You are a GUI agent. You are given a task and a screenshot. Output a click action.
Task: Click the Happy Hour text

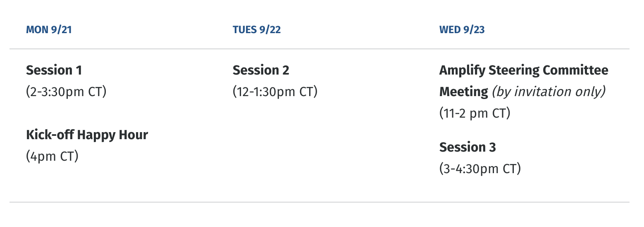pyautogui.click(x=112, y=135)
